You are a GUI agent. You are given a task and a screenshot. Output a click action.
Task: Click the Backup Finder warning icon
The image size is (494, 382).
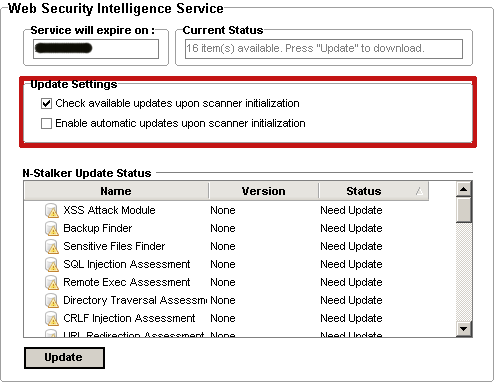pos(52,228)
